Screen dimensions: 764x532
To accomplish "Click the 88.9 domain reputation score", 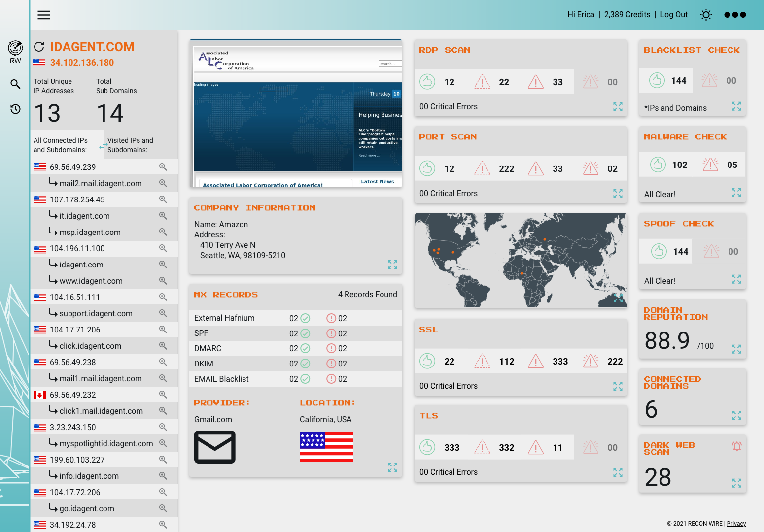I will click(x=667, y=340).
